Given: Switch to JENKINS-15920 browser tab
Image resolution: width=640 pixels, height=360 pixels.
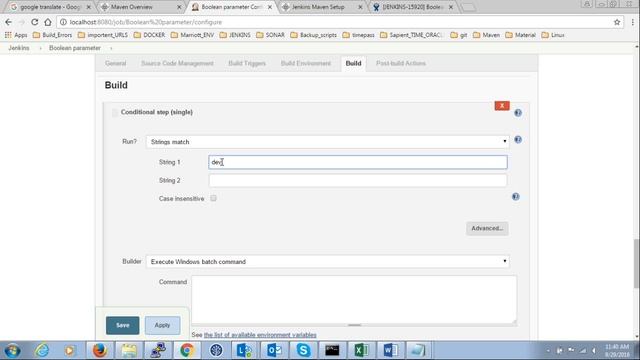Looking at the screenshot, I should click(x=412, y=7).
